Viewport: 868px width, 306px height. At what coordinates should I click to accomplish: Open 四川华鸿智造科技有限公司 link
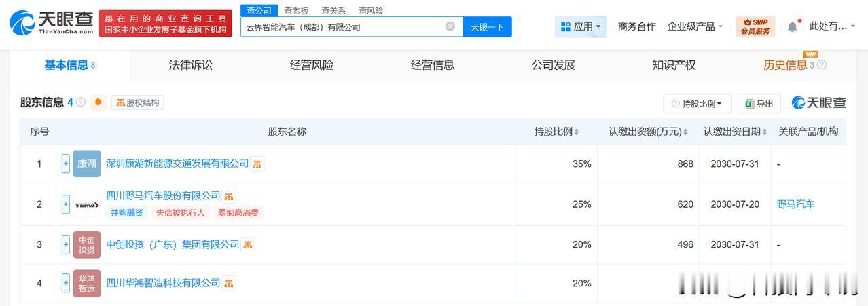point(163,283)
